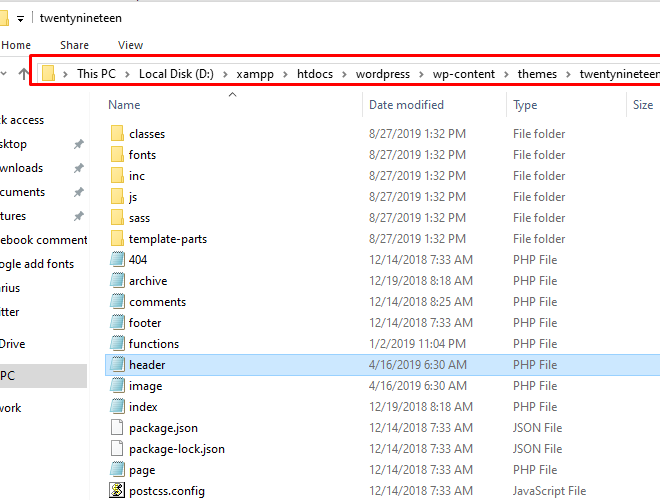660x500 pixels.
Task: Click the page PHP file icon
Action: tap(117, 470)
